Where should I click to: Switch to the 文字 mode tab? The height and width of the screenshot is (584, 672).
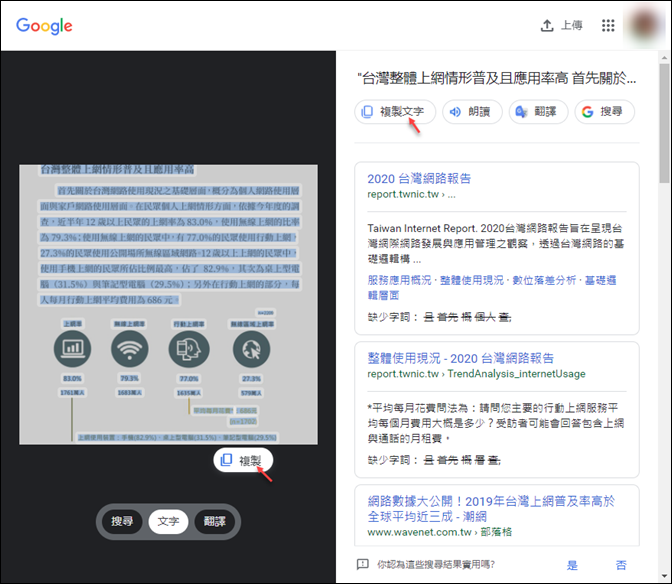168,521
